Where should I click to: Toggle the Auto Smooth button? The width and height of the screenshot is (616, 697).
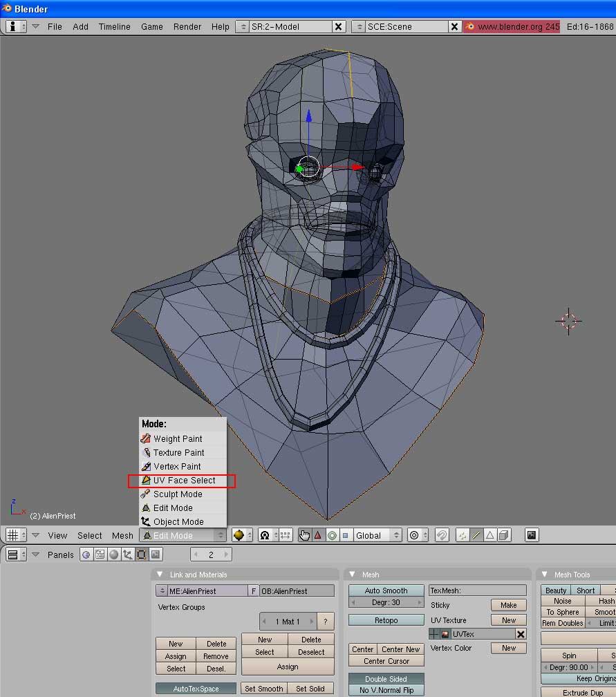click(x=386, y=591)
